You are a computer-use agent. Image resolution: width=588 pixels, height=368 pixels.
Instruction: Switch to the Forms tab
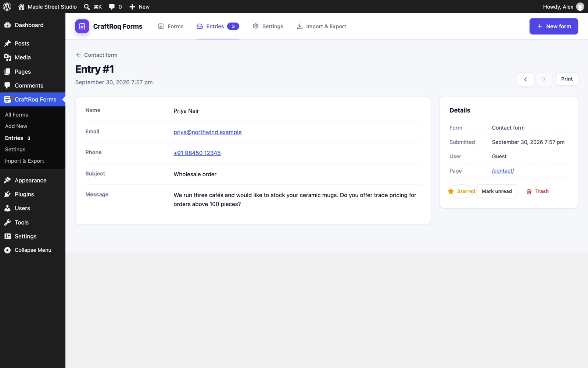click(171, 26)
